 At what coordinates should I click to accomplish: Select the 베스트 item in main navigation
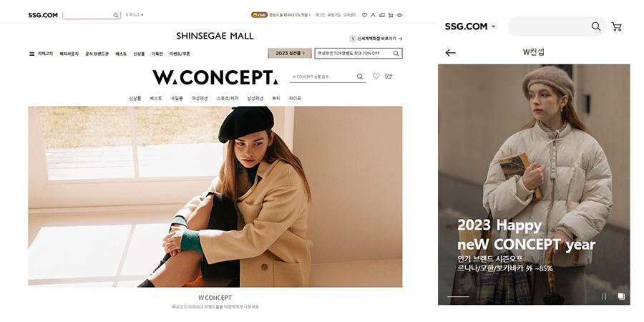121,54
